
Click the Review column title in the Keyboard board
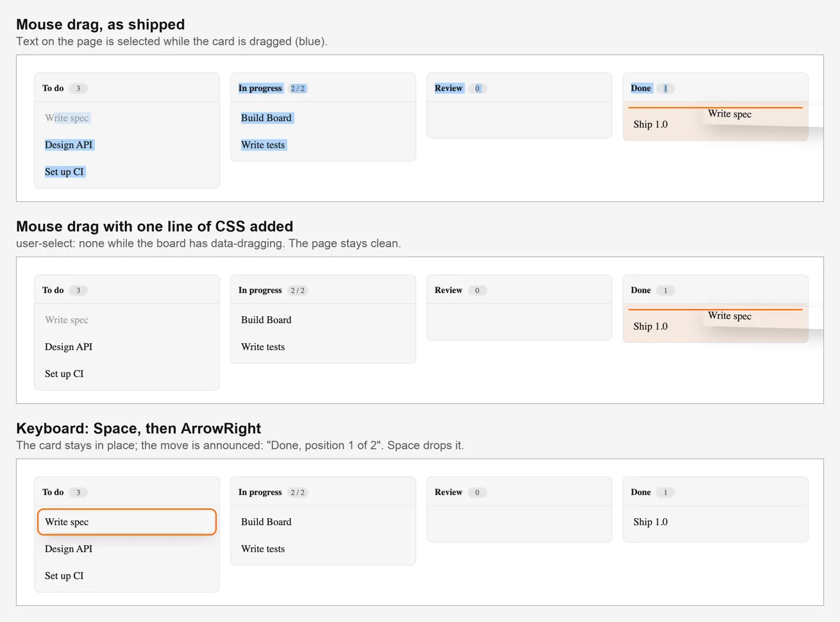coord(448,492)
